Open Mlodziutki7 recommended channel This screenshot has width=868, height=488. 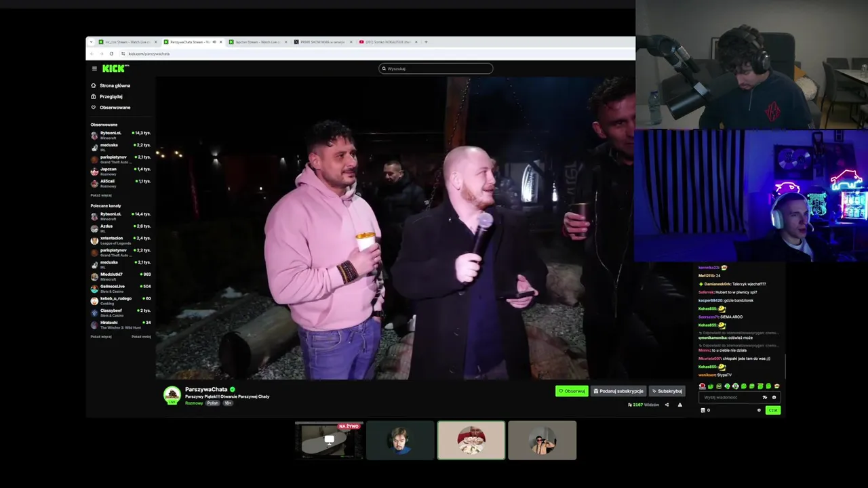pyautogui.click(x=121, y=276)
